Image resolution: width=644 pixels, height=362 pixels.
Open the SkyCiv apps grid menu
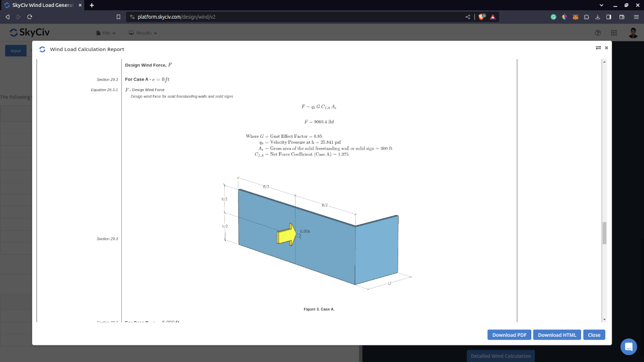pos(614,33)
